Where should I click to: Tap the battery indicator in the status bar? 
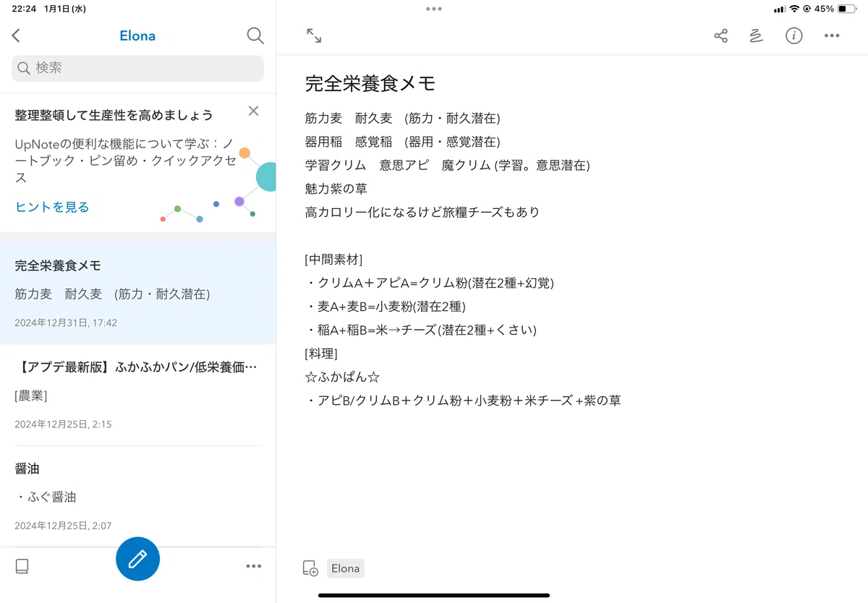pyautogui.click(x=846, y=9)
